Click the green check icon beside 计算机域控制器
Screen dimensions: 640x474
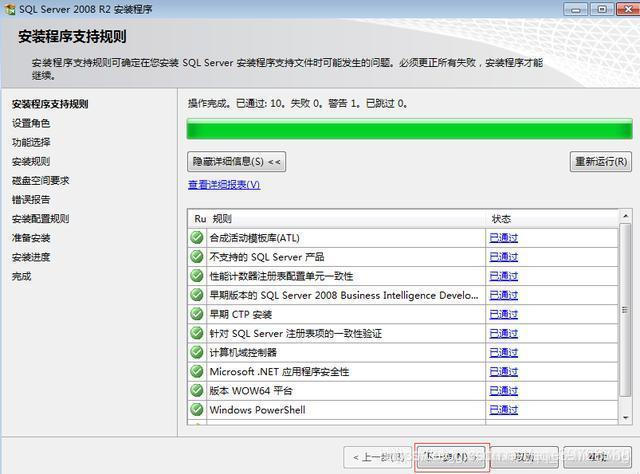[197, 352]
